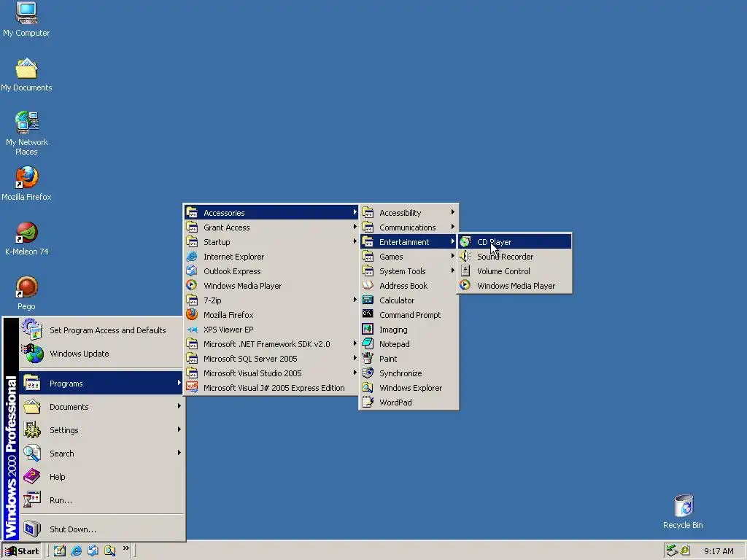Expand Microsoft Visual Studio 2005 submenu arrow
Screen dimensions: 747x560
point(355,373)
